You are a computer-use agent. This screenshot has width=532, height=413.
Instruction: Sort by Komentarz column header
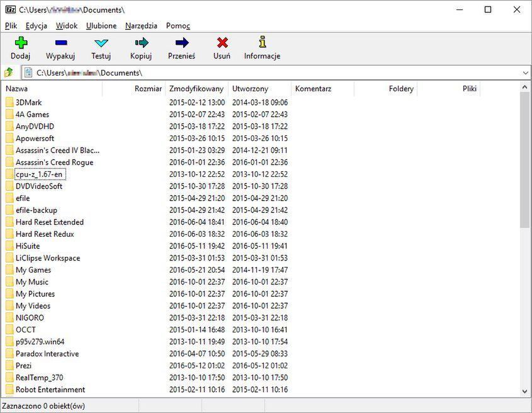(322, 89)
